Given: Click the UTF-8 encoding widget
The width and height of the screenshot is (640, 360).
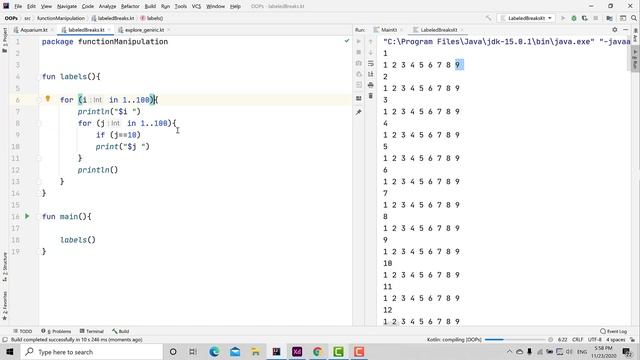Looking at the screenshot, I should pyautogui.click(x=594, y=340).
